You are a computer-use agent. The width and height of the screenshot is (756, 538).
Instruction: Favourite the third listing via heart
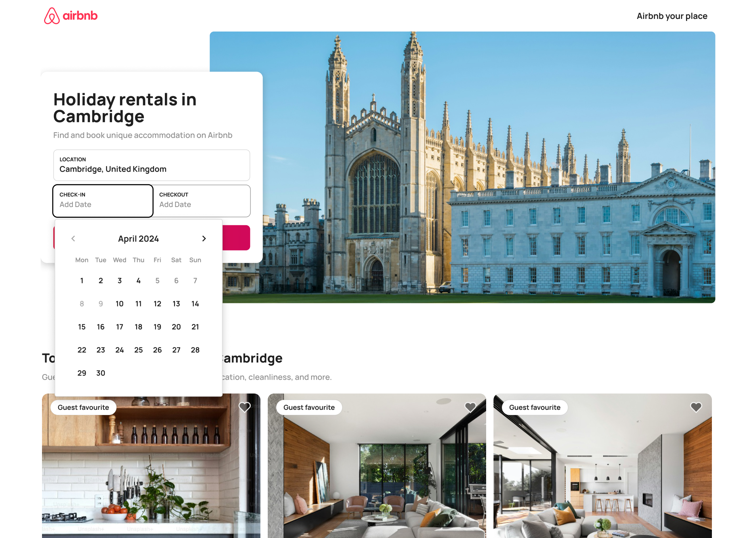pyautogui.click(x=696, y=407)
